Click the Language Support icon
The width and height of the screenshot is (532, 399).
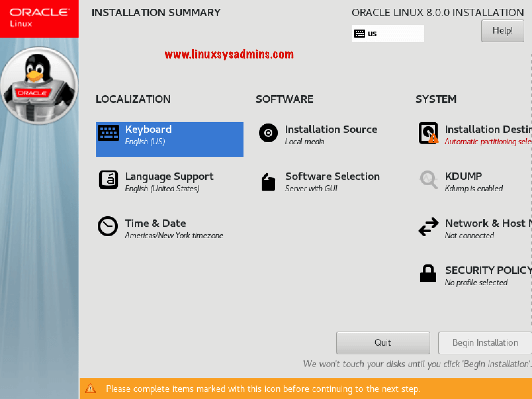[108, 180]
